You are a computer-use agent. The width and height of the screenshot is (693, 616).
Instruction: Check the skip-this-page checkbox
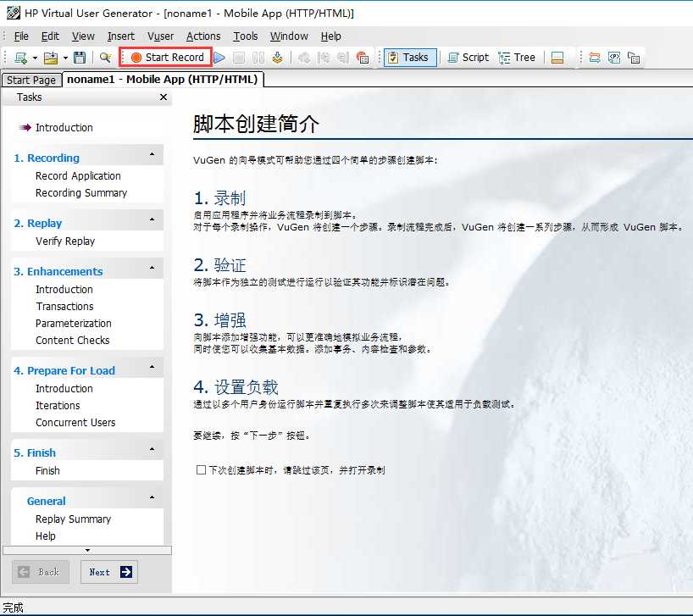(201, 469)
